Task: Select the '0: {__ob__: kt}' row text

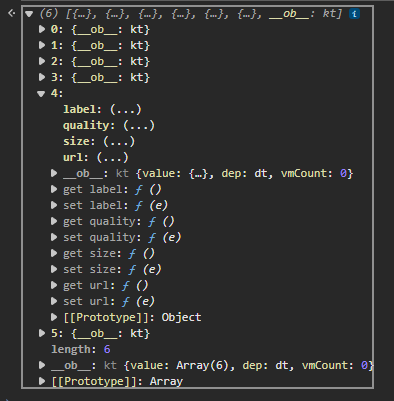Action: click(100, 29)
